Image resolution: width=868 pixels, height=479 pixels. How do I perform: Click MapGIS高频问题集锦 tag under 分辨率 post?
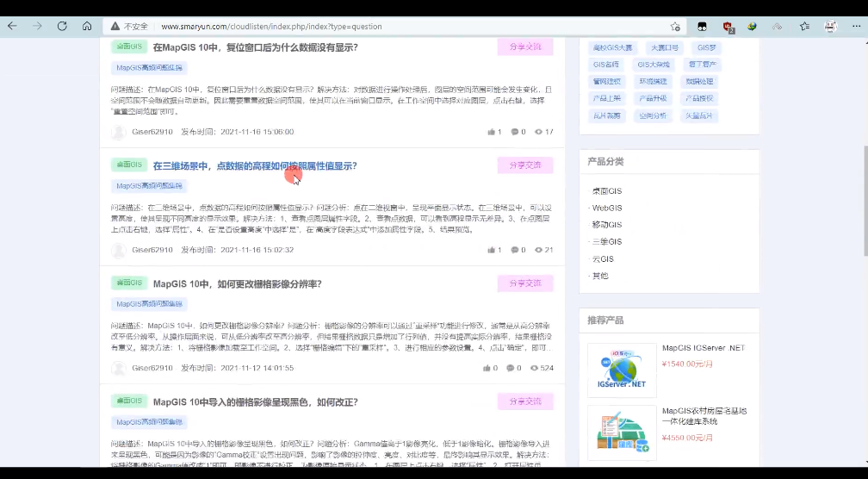pos(149,303)
